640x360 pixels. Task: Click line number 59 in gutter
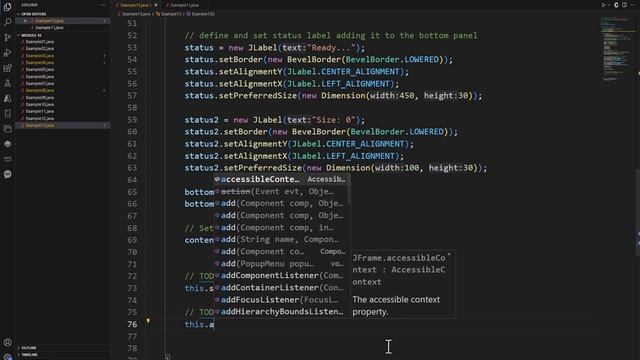point(132,120)
